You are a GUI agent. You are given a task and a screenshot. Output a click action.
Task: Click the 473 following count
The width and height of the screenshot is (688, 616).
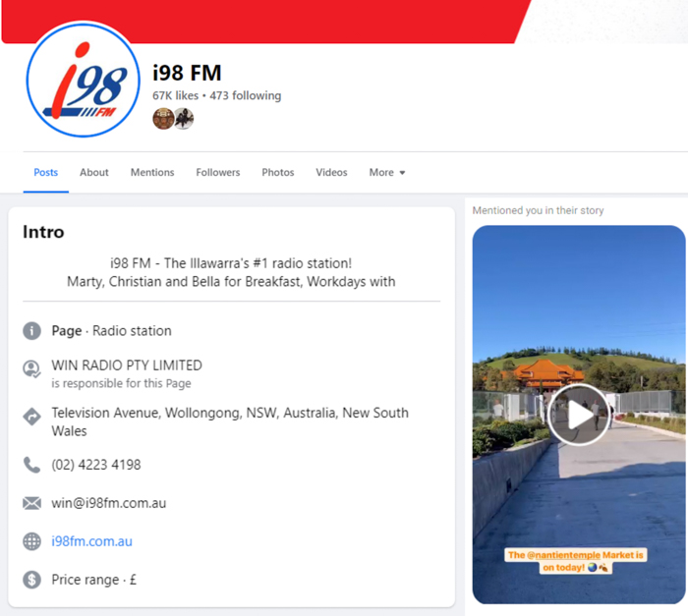click(x=246, y=95)
